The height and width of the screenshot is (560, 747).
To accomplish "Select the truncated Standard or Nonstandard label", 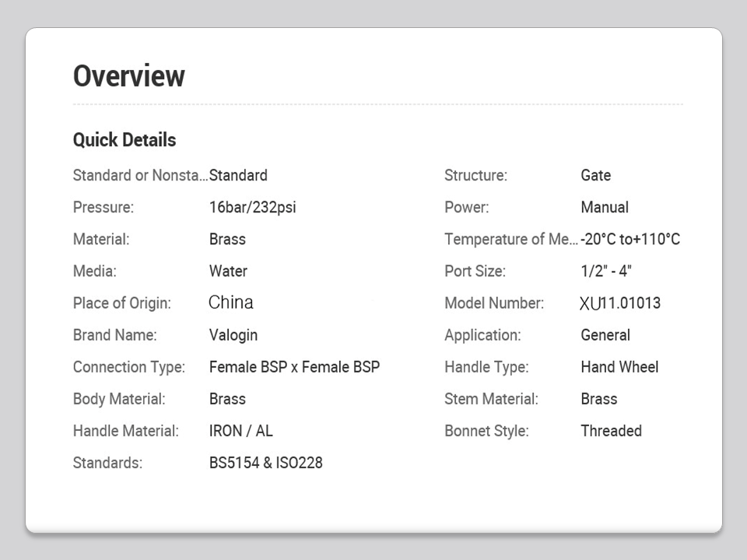I will click(x=140, y=175).
